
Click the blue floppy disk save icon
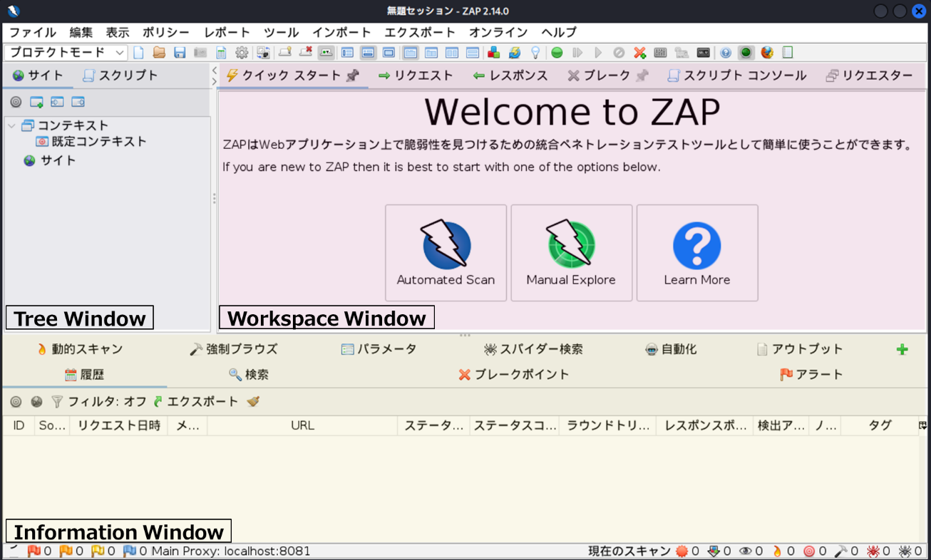pos(180,53)
